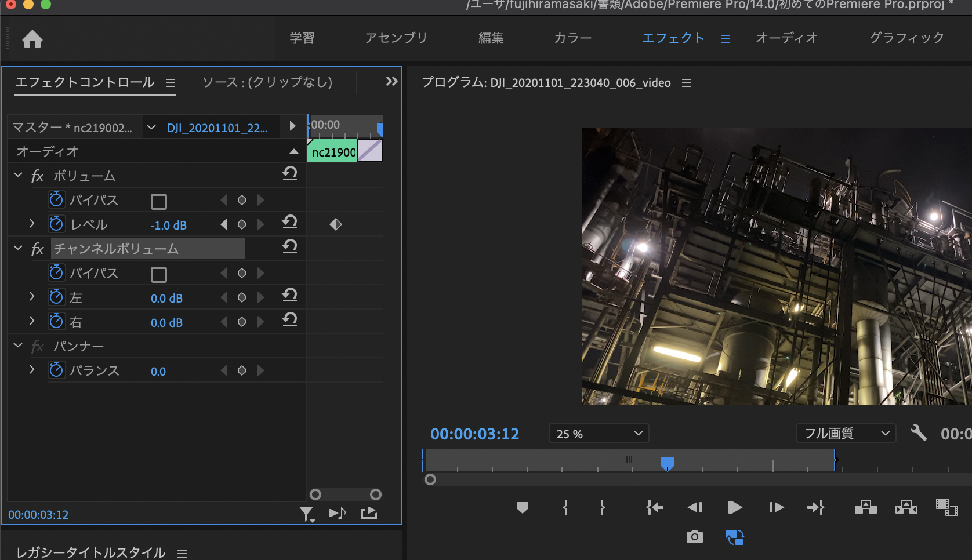Viewport: 972px width, 560px height.
Task: Collapse the オーディオ section header
Action: click(x=294, y=151)
